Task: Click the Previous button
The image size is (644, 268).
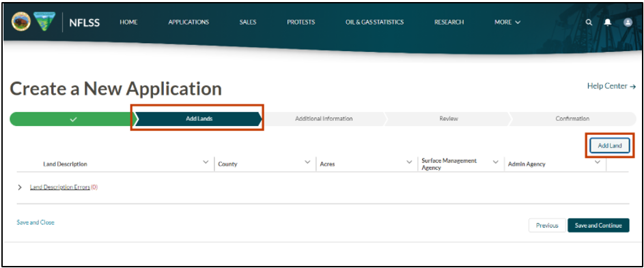Action: coord(546,225)
